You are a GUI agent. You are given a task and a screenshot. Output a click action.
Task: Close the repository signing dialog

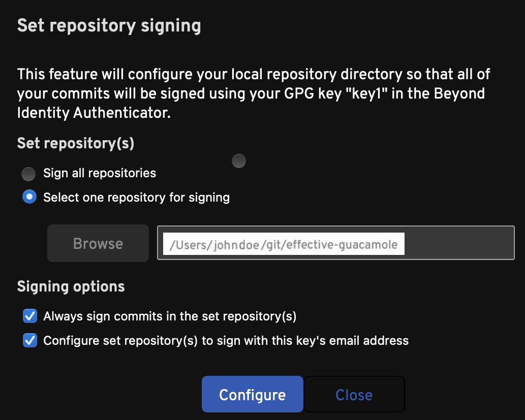pyautogui.click(x=354, y=395)
